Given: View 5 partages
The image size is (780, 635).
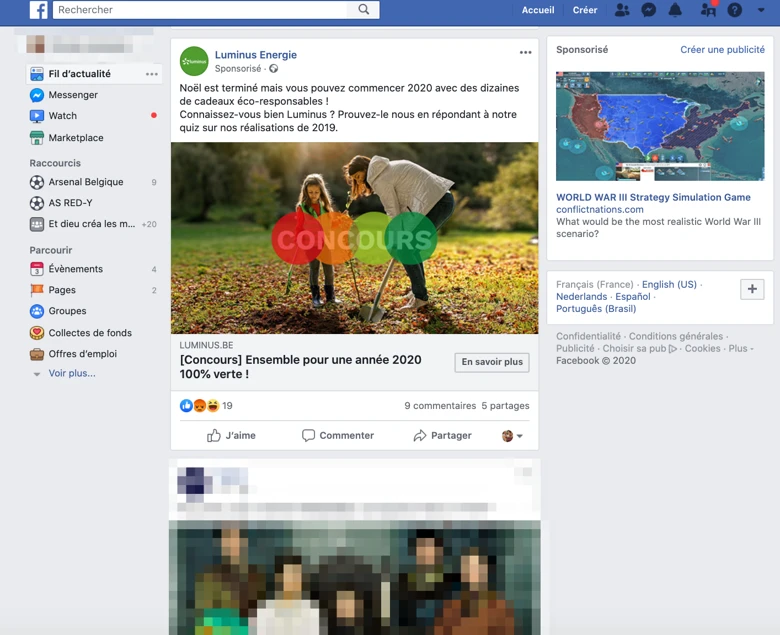Looking at the screenshot, I should click(x=505, y=406).
